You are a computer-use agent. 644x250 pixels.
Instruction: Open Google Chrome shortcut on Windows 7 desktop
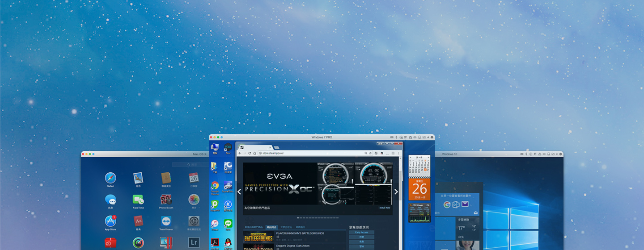click(x=215, y=185)
